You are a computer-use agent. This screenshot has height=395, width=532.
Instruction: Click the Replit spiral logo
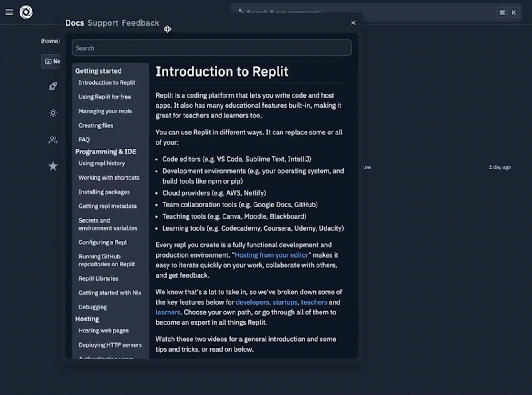26,12
